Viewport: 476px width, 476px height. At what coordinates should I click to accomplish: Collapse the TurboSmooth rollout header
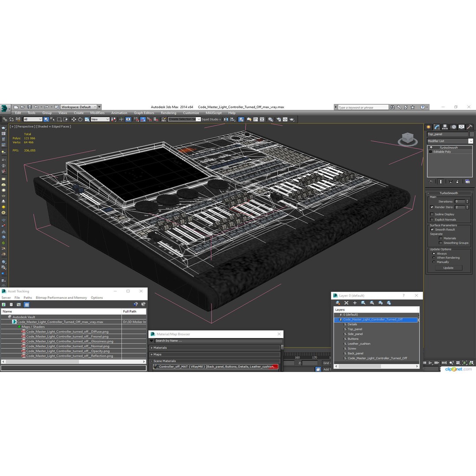[x=448, y=193]
